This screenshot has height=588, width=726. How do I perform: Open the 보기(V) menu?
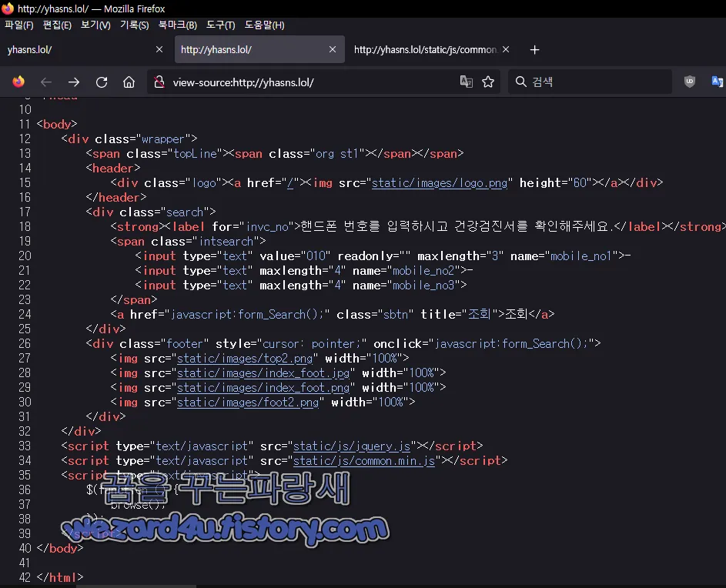pyautogui.click(x=95, y=25)
